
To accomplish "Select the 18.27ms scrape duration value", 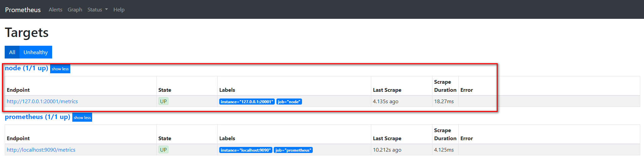I will 444,101.
